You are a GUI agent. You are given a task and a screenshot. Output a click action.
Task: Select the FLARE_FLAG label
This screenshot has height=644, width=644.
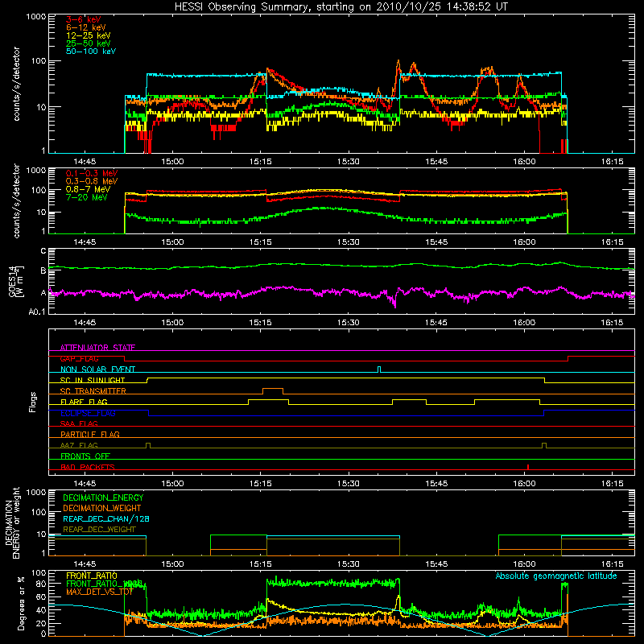(84, 402)
